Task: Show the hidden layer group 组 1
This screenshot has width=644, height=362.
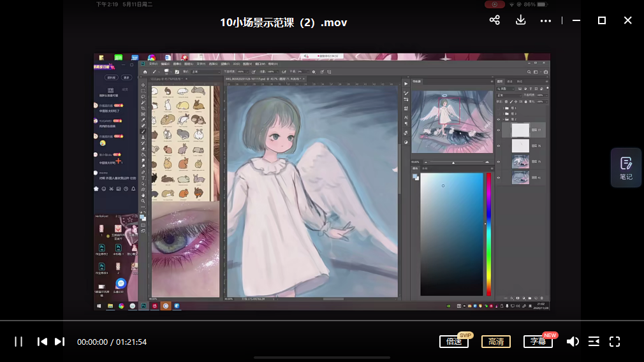Action: tap(499, 108)
